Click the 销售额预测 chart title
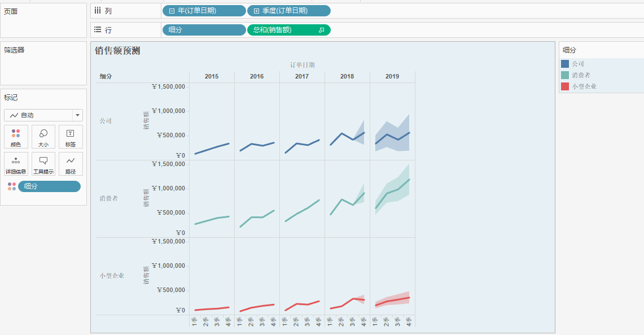 tap(117, 51)
